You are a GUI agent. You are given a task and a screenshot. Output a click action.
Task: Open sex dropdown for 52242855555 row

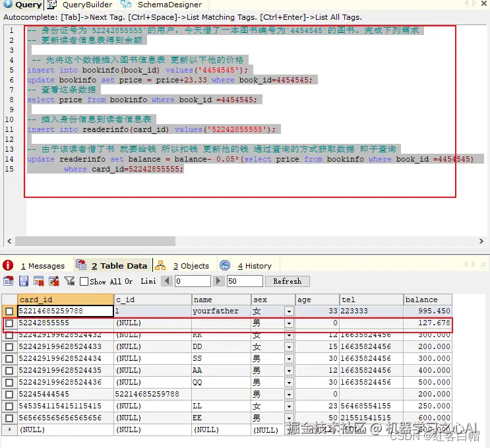coord(289,323)
